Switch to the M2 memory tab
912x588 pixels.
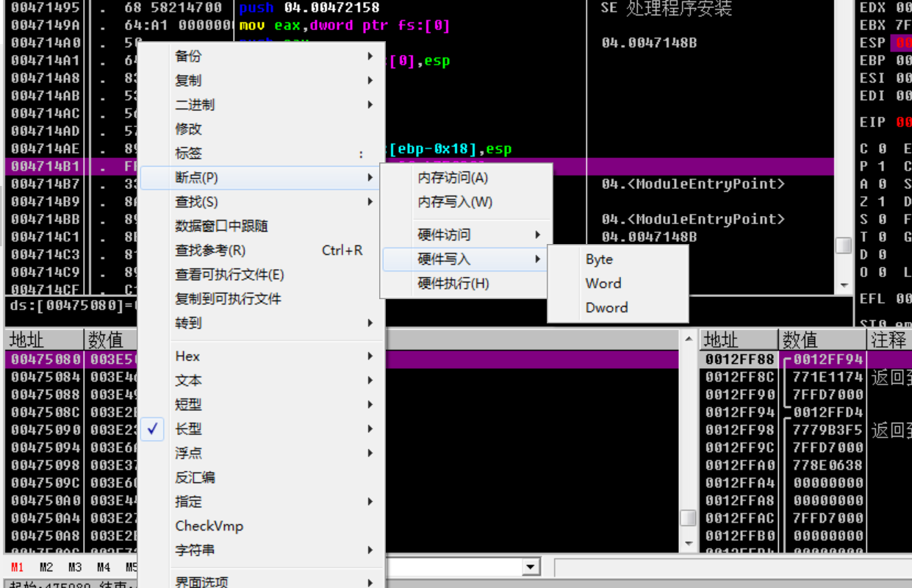coord(46,567)
